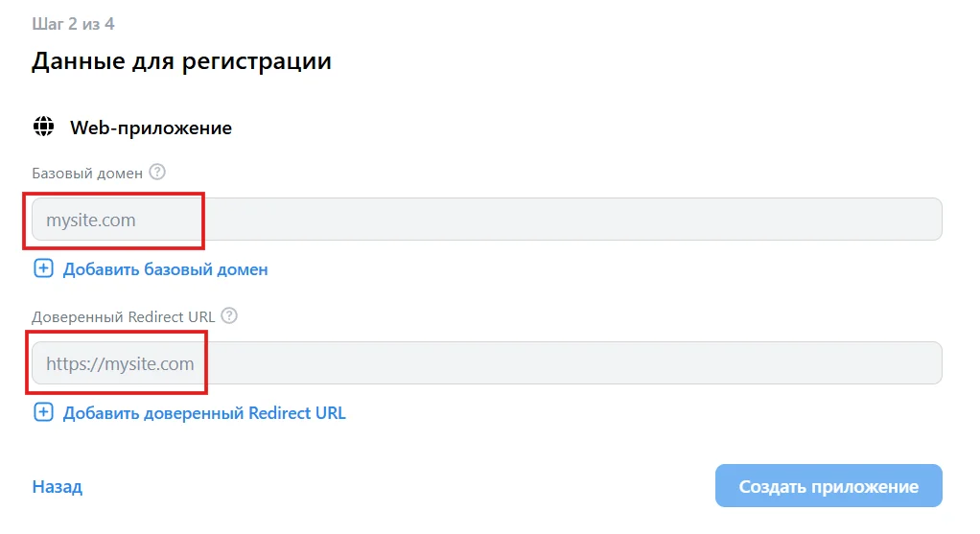Click the "Добавить доверенный Redirect URL" link
Image resolution: width=980 pixels, height=534 pixels.
[x=204, y=413]
